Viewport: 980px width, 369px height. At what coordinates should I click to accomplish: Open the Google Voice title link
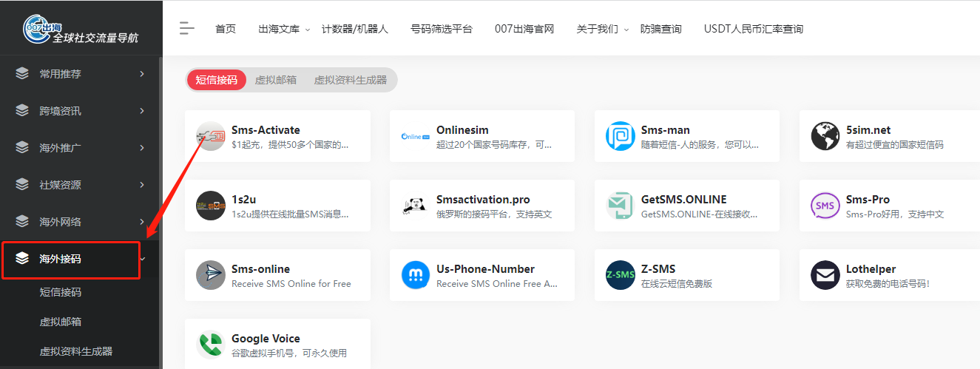pos(266,339)
